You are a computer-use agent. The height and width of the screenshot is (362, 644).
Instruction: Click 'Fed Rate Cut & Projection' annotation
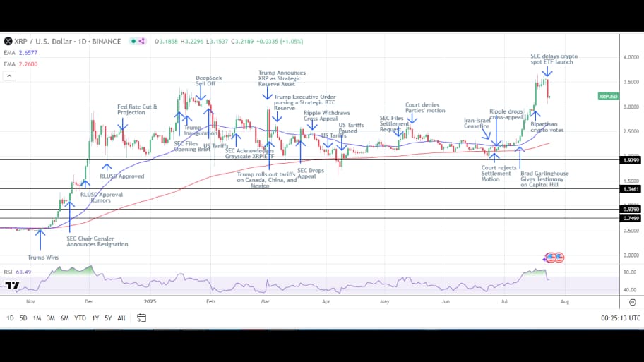click(x=137, y=109)
